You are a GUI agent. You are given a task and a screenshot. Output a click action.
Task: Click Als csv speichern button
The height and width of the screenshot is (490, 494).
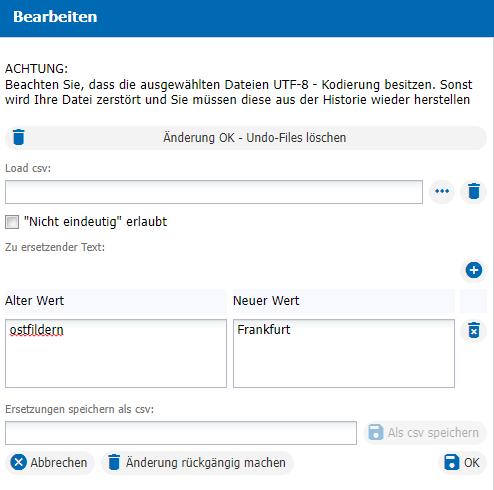click(425, 433)
